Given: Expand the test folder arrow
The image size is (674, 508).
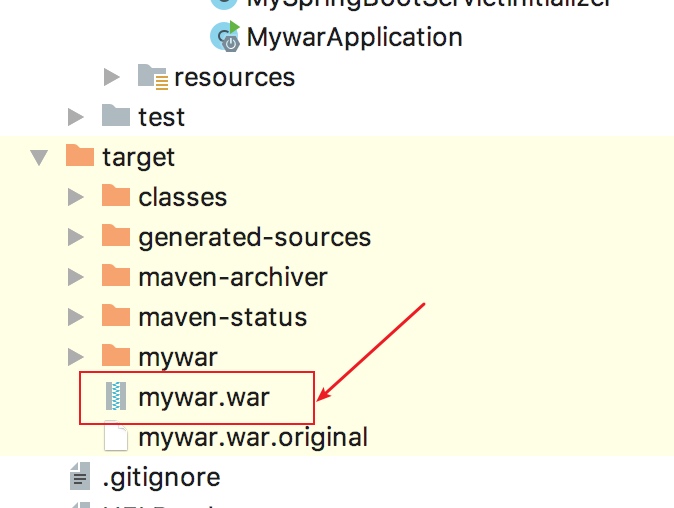Looking at the screenshot, I should tap(76, 117).
